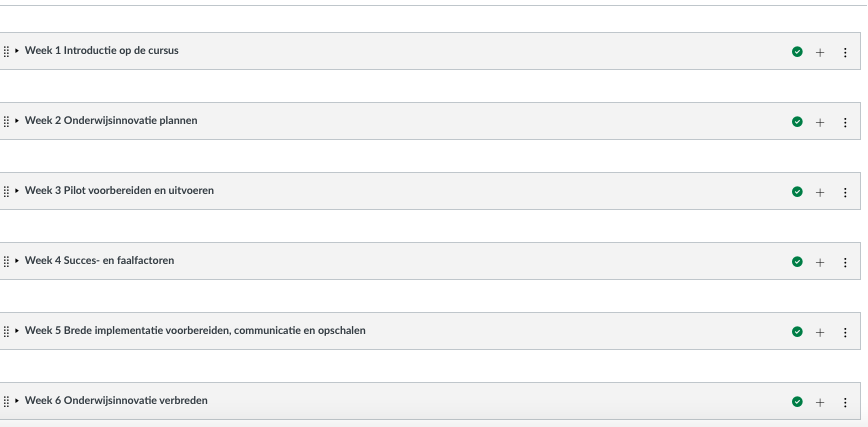868x427 pixels.
Task: Toggle published status of Week 1 module
Action: tap(797, 51)
